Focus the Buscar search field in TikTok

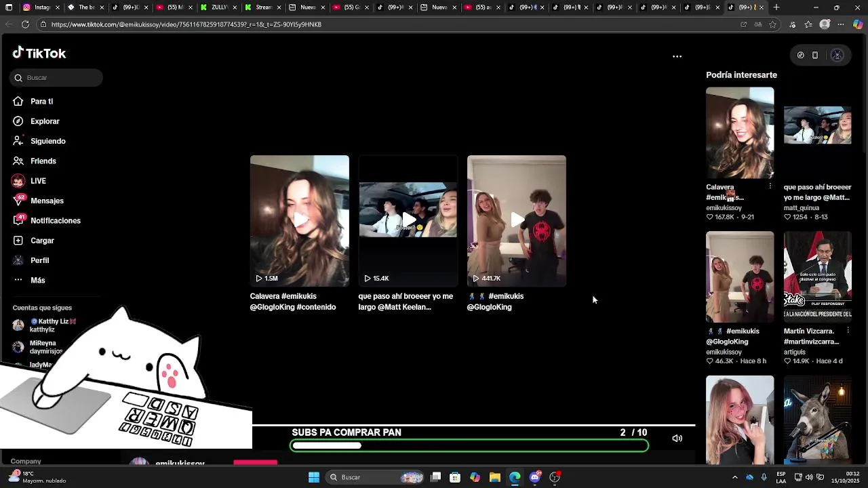coord(56,78)
